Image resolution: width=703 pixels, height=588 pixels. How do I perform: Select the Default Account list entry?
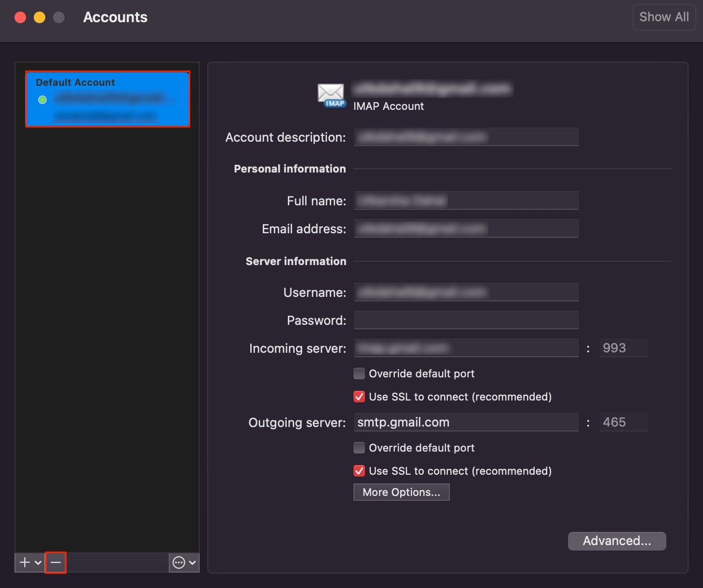108,99
